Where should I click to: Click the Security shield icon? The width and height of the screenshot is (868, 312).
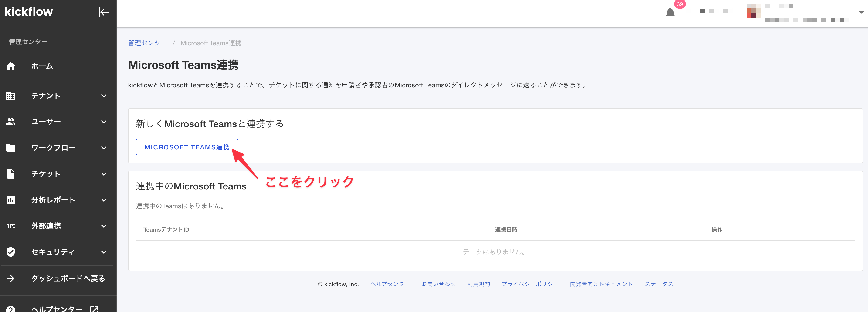(x=11, y=252)
